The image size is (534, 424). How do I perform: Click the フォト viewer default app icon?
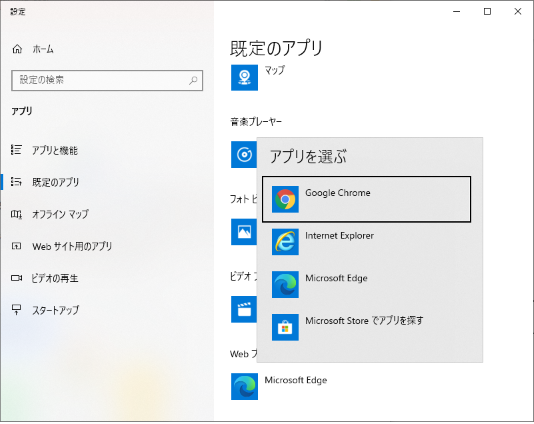tap(244, 232)
